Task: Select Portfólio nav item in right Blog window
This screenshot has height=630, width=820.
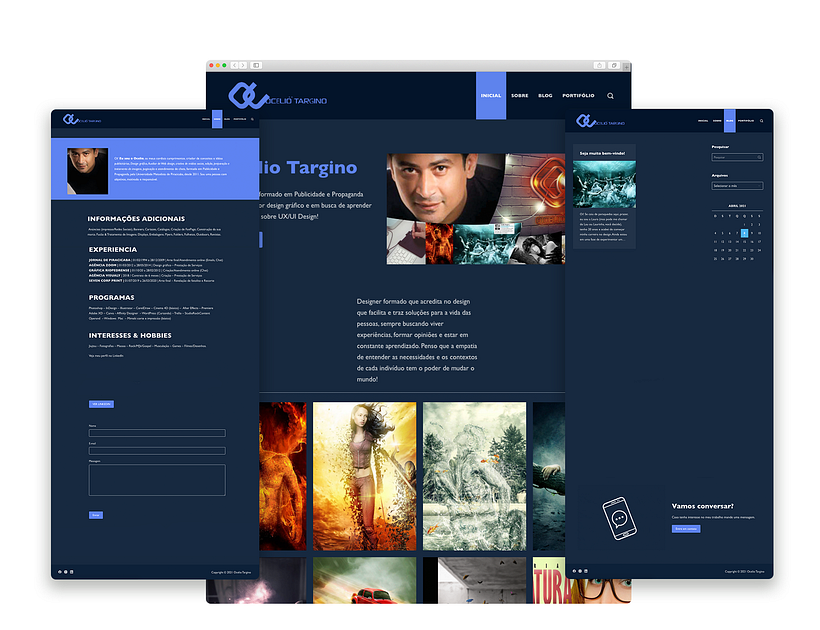Action: point(746,121)
